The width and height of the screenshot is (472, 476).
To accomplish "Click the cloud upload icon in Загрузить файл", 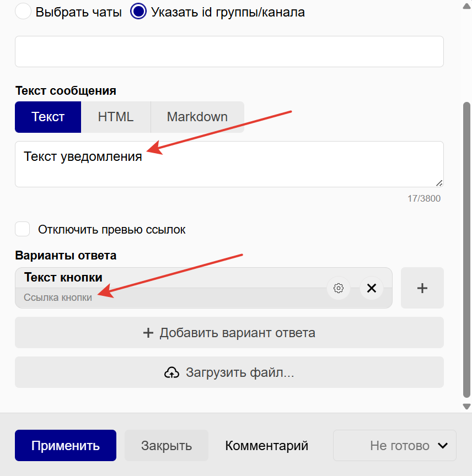I will pyautogui.click(x=171, y=372).
